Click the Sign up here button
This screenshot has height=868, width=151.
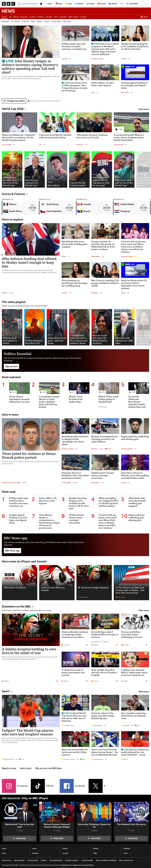click(11, 366)
